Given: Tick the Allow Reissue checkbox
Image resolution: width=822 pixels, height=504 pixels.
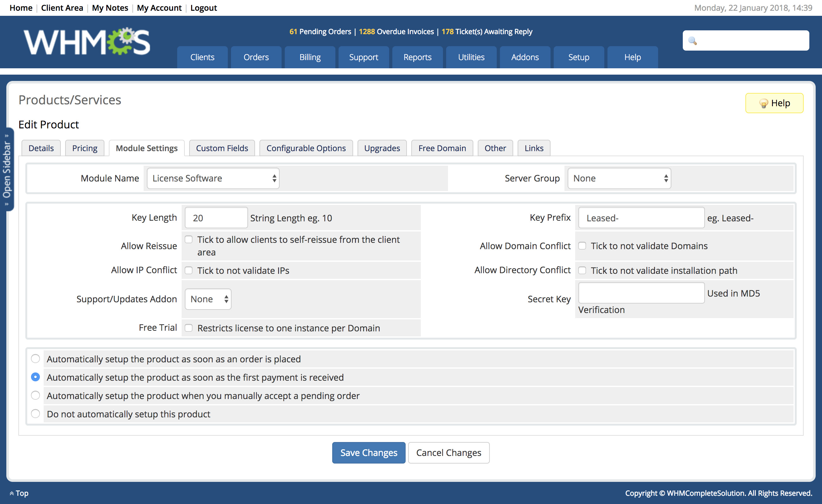Looking at the screenshot, I should point(189,239).
